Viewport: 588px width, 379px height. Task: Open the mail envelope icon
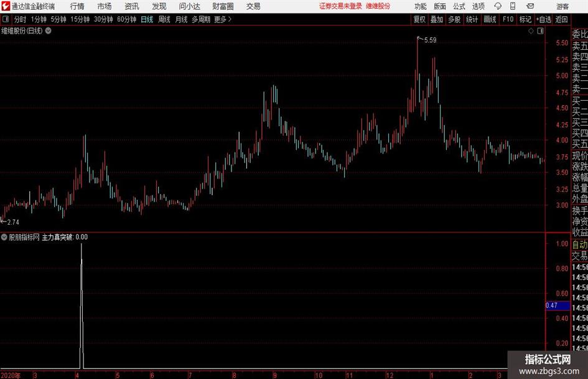click(530, 6)
